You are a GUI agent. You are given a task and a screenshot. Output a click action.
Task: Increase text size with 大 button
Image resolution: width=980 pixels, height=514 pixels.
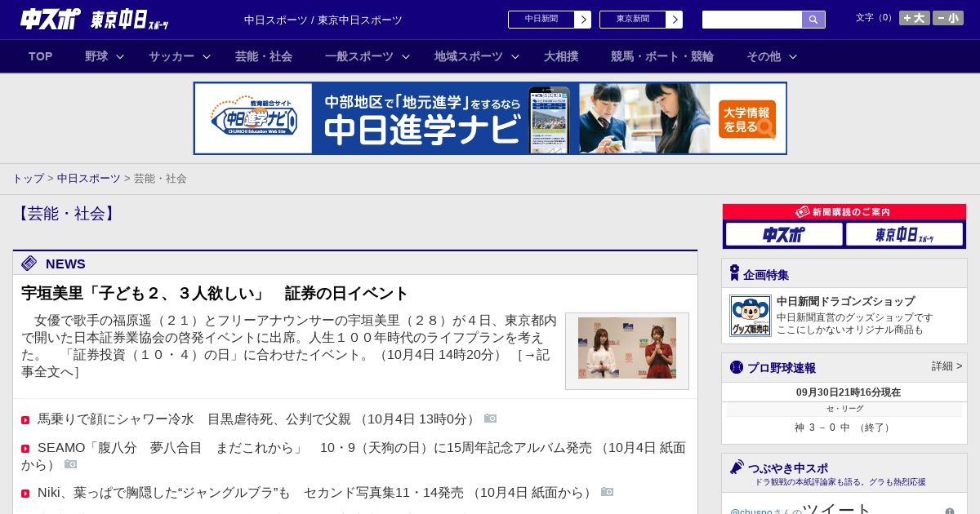(915, 18)
